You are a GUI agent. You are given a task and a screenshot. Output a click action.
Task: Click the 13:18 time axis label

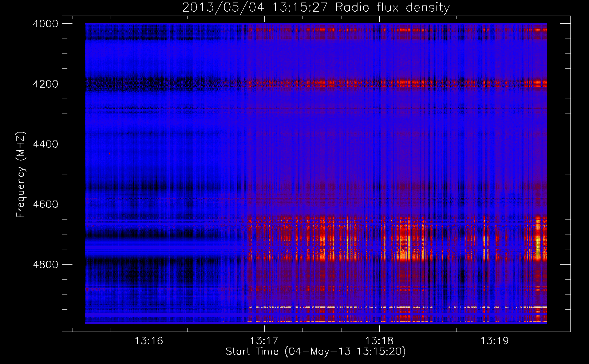(x=379, y=341)
